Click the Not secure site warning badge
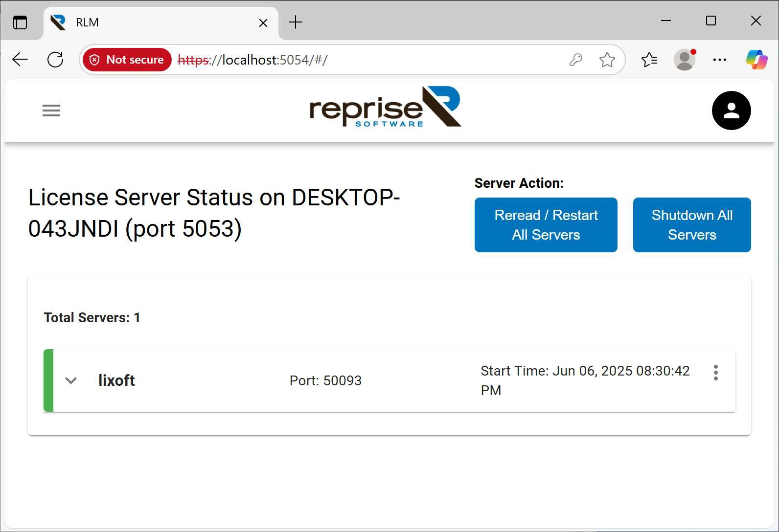Image resolution: width=779 pixels, height=532 pixels. (127, 60)
